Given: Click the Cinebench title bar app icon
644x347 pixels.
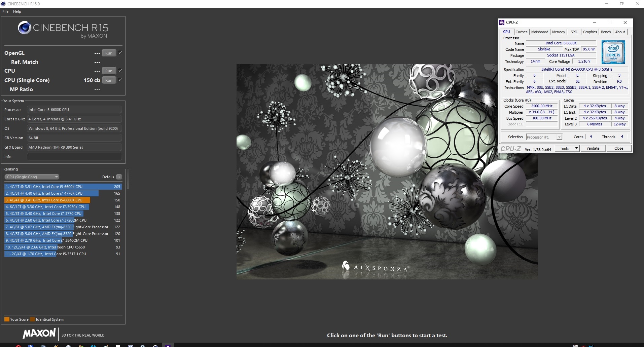Looking at the screenshot, I should pyautogui.click(x=3, y=4).
